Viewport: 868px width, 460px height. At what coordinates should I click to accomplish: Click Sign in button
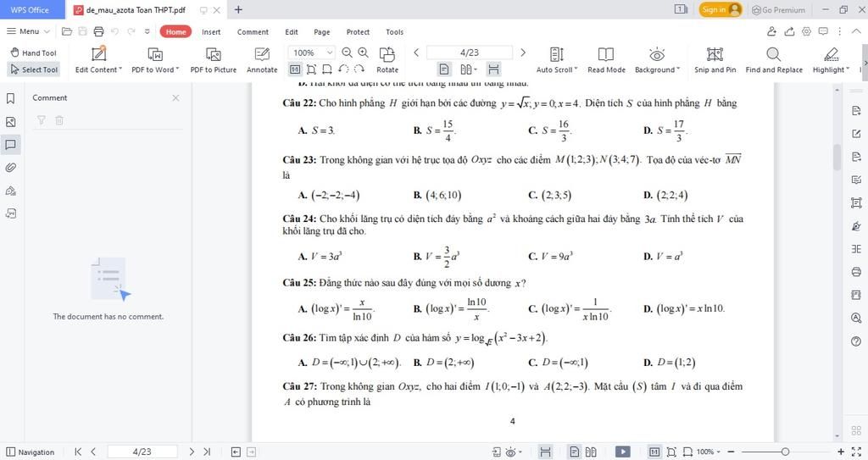point(720,9)
